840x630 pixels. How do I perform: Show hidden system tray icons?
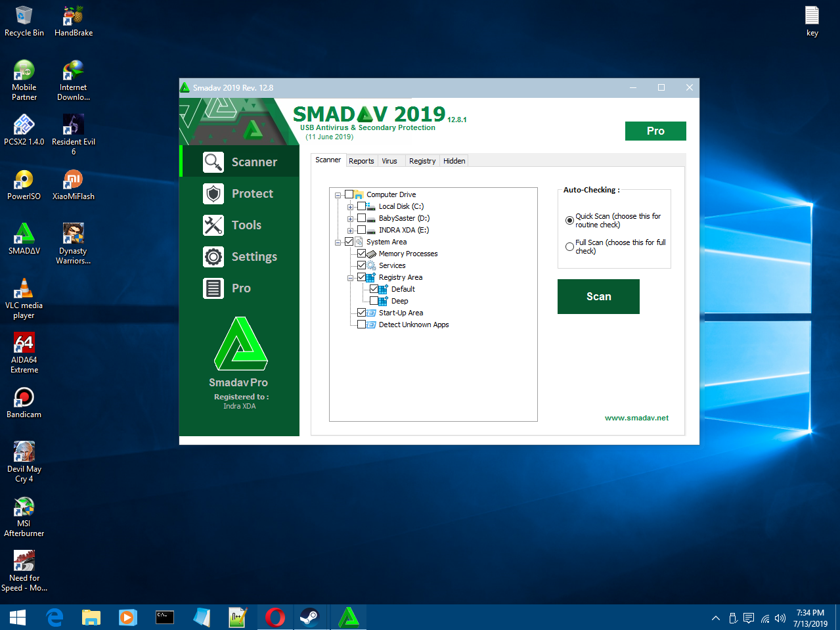coord(716,618)
